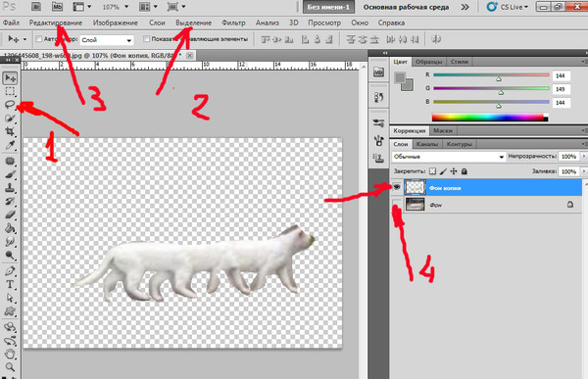Select the Eyedropper tool
This screenshot has width=588, height=379.
point(10,145)
